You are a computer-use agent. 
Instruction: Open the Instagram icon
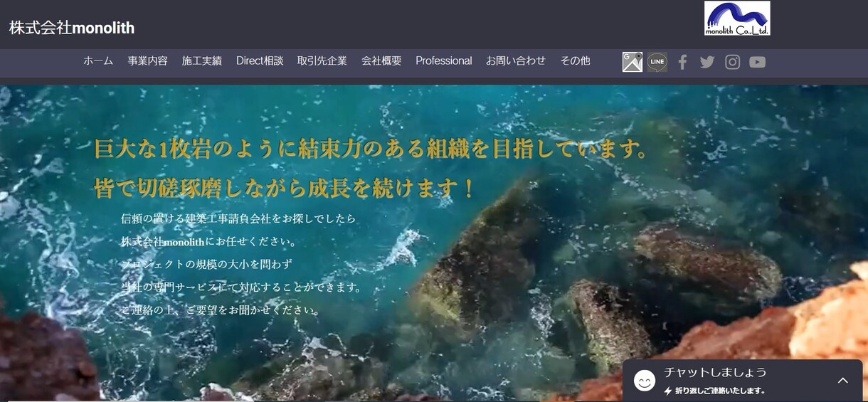[733, 62]
